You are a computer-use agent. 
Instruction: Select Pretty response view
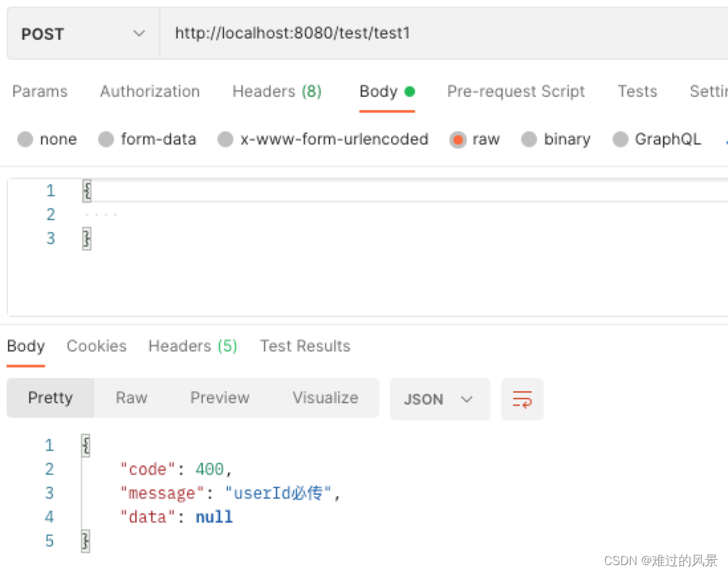coord(50,398)
